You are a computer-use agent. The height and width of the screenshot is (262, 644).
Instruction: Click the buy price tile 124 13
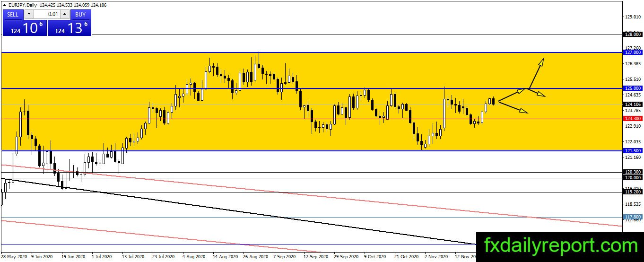coord(70,27)
